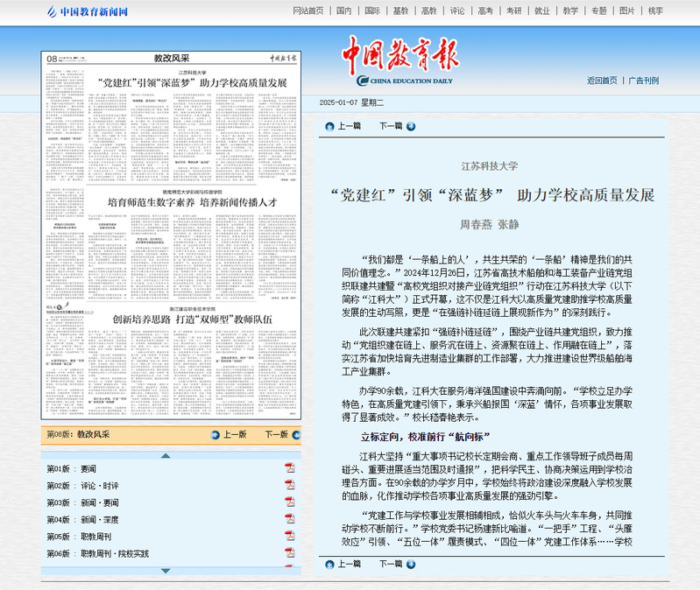Click the previous article arrow icon (上一篇)
700x590 pixels.
(x=331, y=126)
